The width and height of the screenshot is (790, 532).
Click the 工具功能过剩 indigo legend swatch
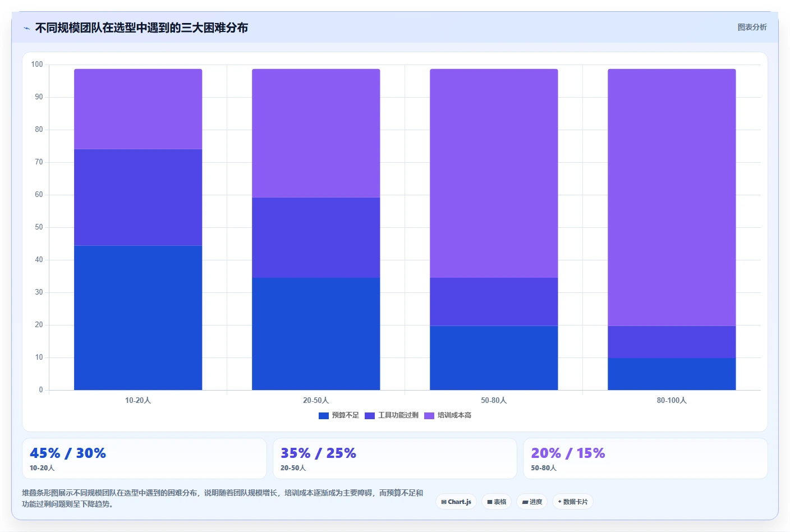(370, 416)
